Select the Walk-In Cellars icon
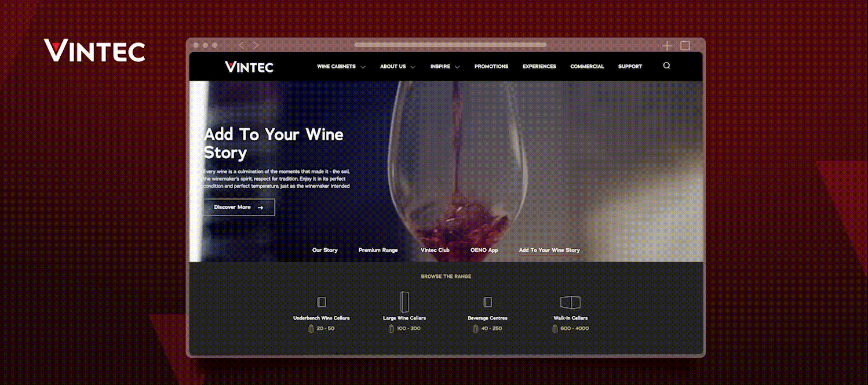868x385 pixels. (x=570, y=301)
